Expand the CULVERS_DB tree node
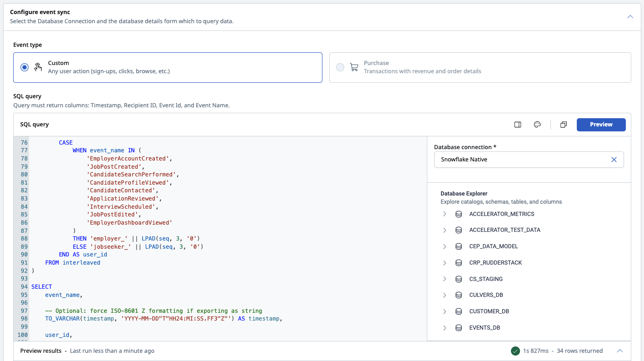This screenshot has width=644, height=361. coord(445,295)
